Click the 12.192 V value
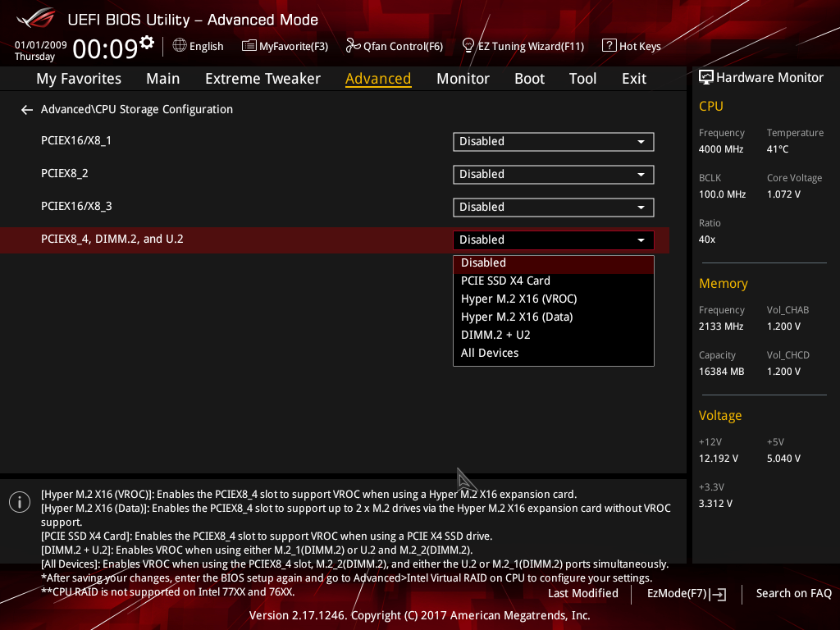 (x=719, y=459)
